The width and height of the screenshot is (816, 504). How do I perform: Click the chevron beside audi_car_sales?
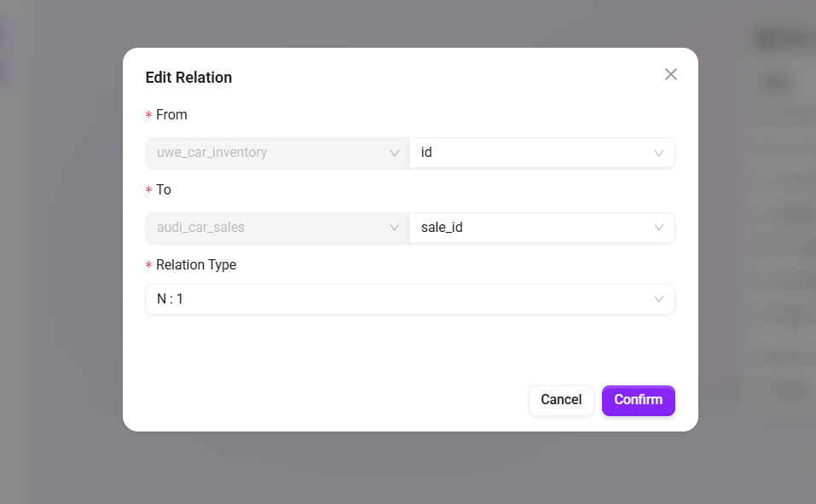[x=395, y=229]
